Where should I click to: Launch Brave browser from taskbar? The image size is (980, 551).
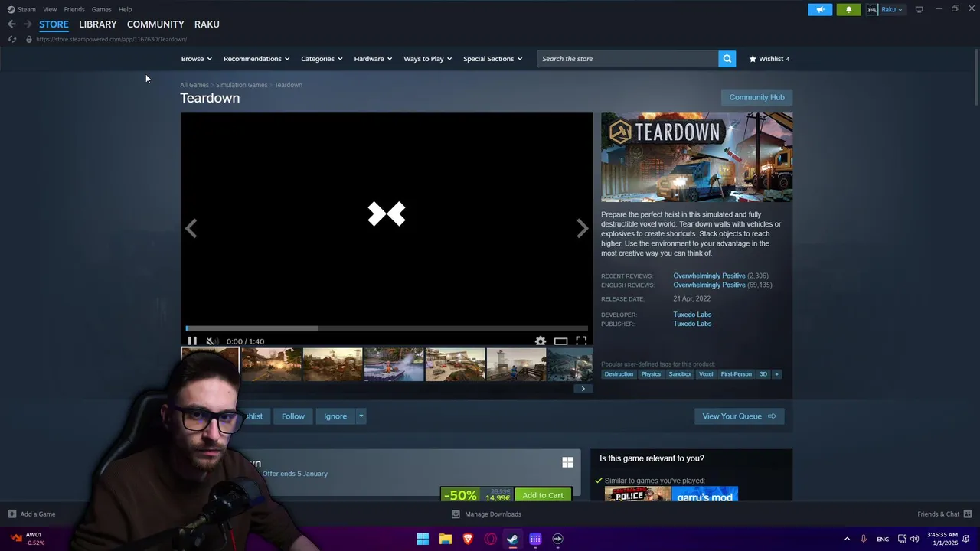pos(468,539)
